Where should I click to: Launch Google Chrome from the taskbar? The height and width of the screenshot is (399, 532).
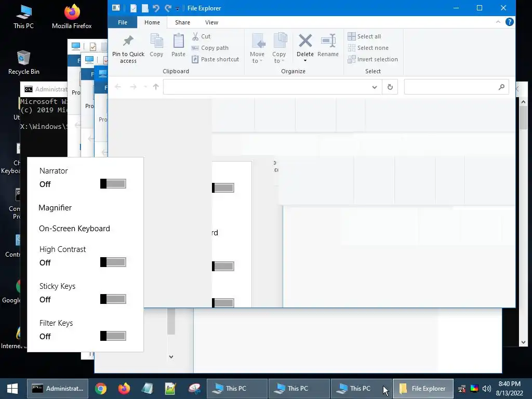tap(101, 389)
